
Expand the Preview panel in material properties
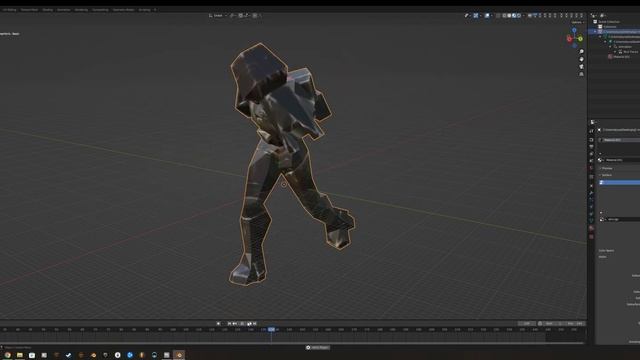click(607, 168)
